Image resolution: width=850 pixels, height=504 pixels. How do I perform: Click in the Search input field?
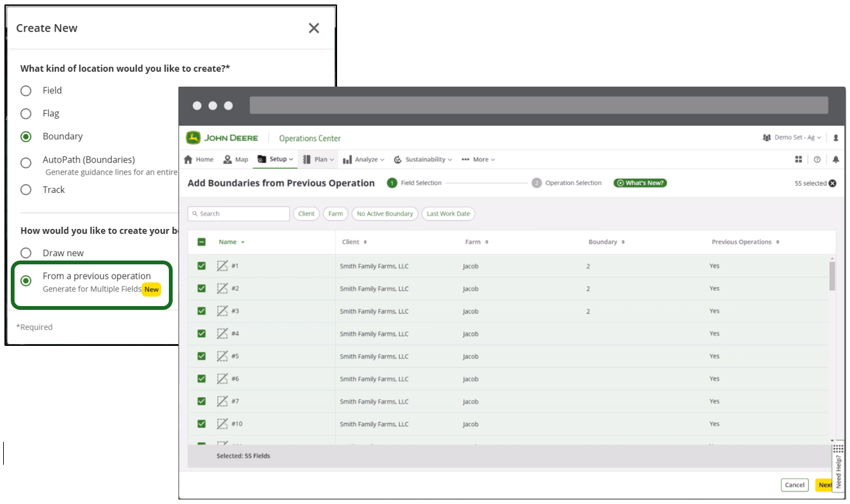tap(239, 214)
